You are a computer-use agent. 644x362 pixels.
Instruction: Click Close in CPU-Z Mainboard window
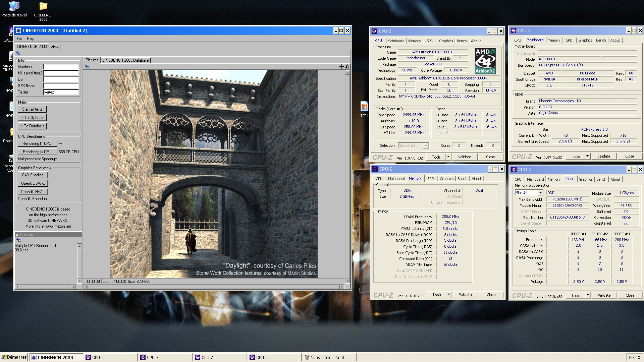pyautogui.click(x=630, y=156)
